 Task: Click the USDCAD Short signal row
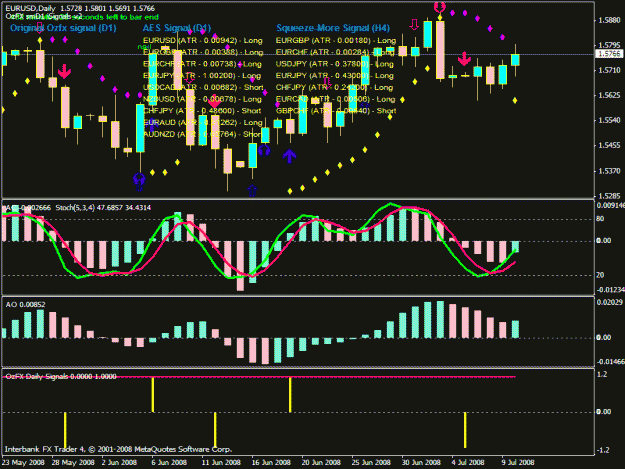[203, 87]
